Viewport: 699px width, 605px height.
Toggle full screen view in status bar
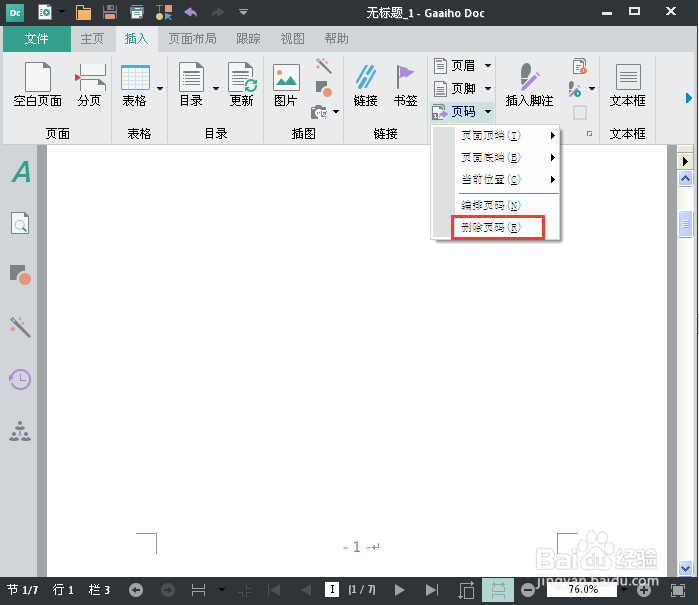coord(678,590)
